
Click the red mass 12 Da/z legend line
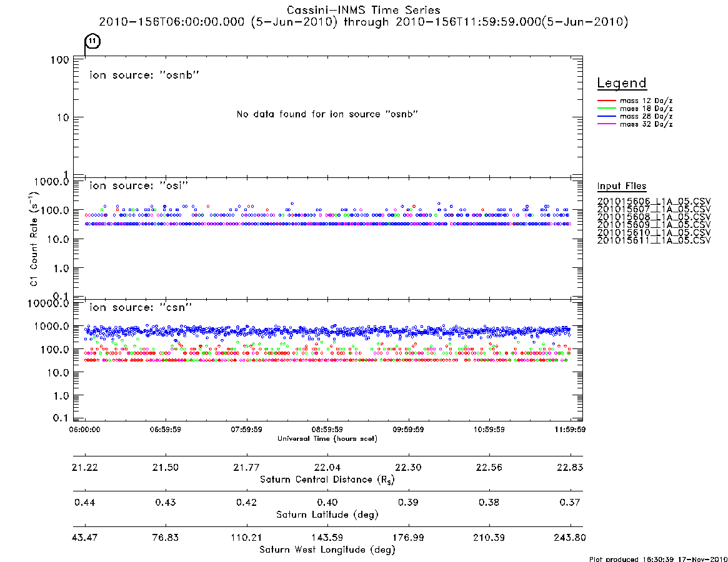(x=606, y=101)
